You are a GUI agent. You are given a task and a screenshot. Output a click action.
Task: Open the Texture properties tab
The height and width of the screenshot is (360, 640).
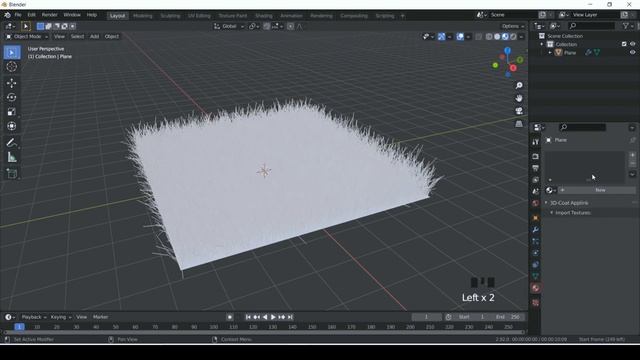536,303
